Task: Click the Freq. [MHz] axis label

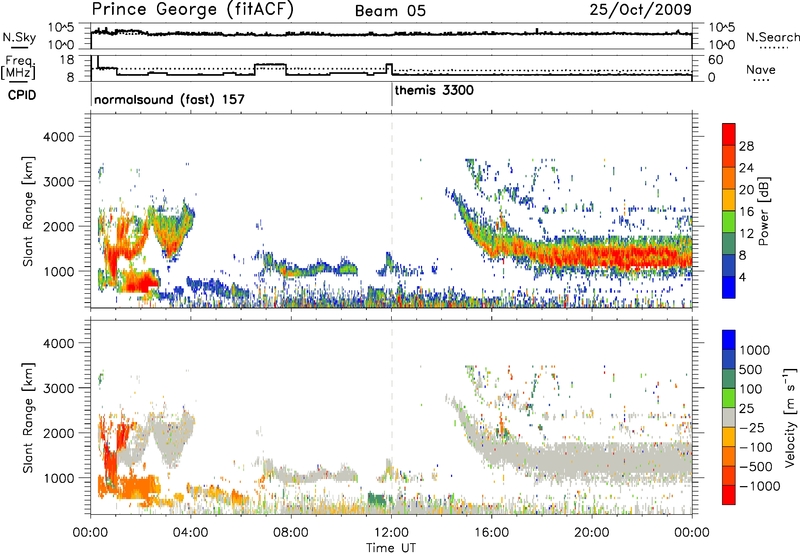Action: point(19,67)
